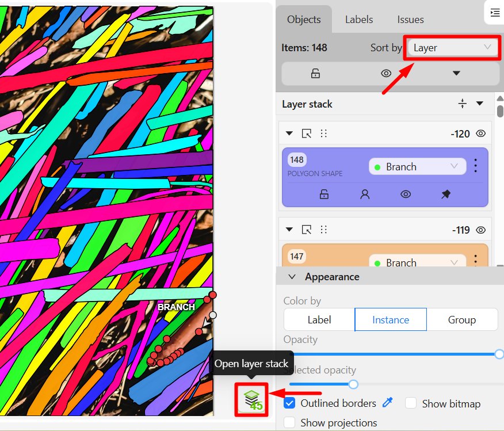Adjust the Selected opacity slider handle
This screenshot has height=431, width=504.
(353, 384)
